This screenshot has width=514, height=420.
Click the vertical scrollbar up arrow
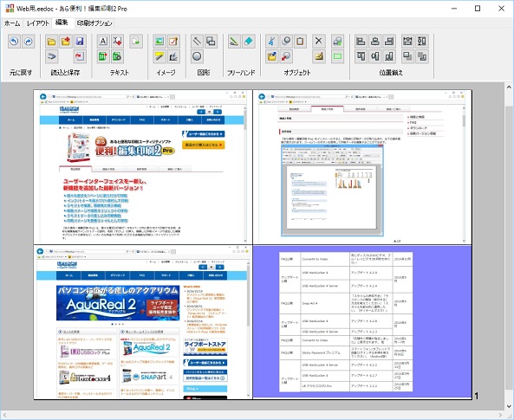click(509, 87)
